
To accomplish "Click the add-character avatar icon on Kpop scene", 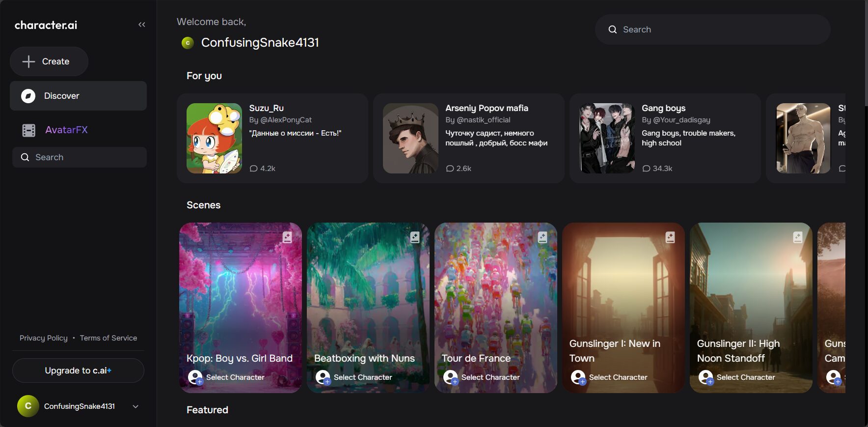I will 195,377.
